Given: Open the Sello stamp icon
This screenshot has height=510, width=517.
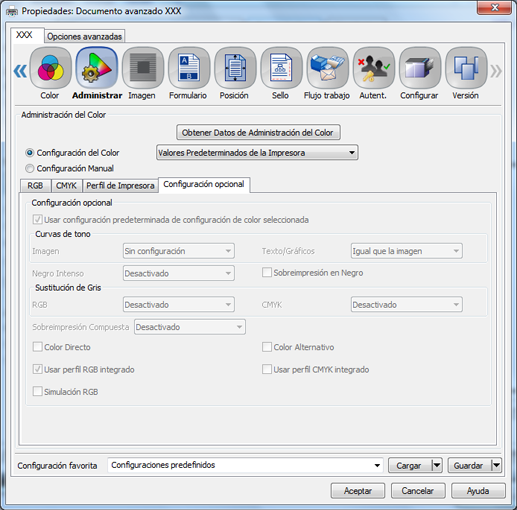Looking at the screenshot, I should (x=281, y=68).
